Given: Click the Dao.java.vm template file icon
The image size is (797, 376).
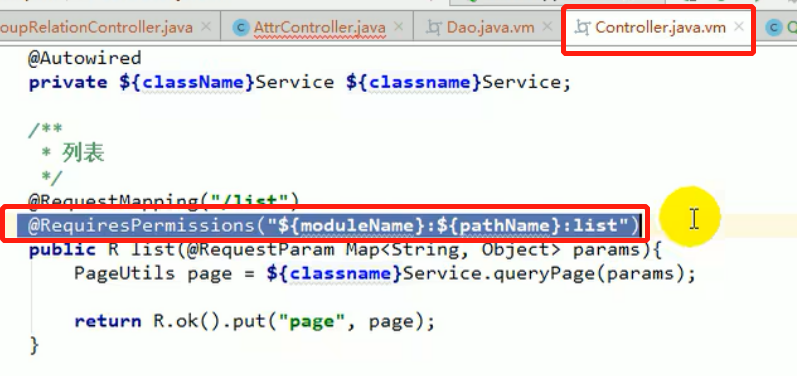Looking at the screenshot, I should click(x=433, y=27).
